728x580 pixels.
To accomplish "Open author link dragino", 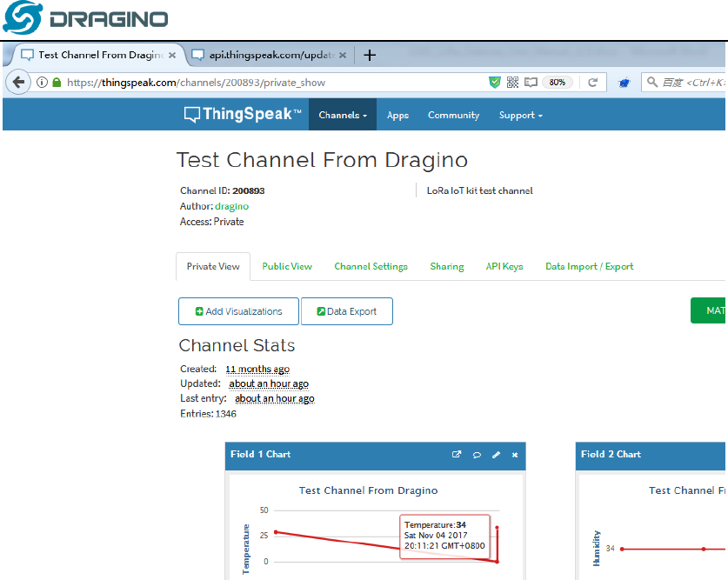I will pos(231,206).
